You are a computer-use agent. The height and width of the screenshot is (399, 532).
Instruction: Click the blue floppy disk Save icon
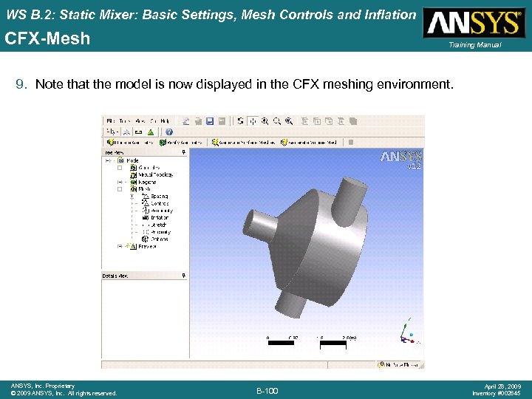click(210, 121)
